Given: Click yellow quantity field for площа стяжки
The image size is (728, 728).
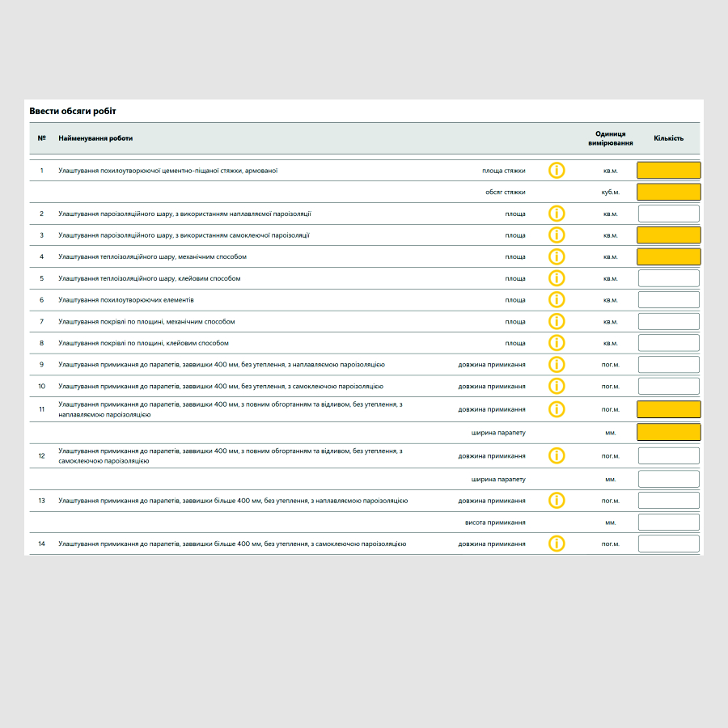Looking at the screenshot, I should pos(668,171).
